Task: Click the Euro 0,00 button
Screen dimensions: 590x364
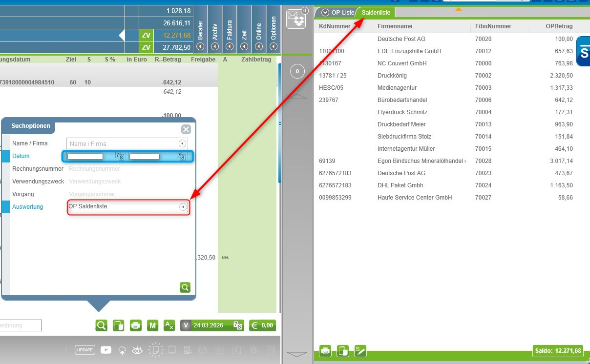Action: click(x=262, y=325)
